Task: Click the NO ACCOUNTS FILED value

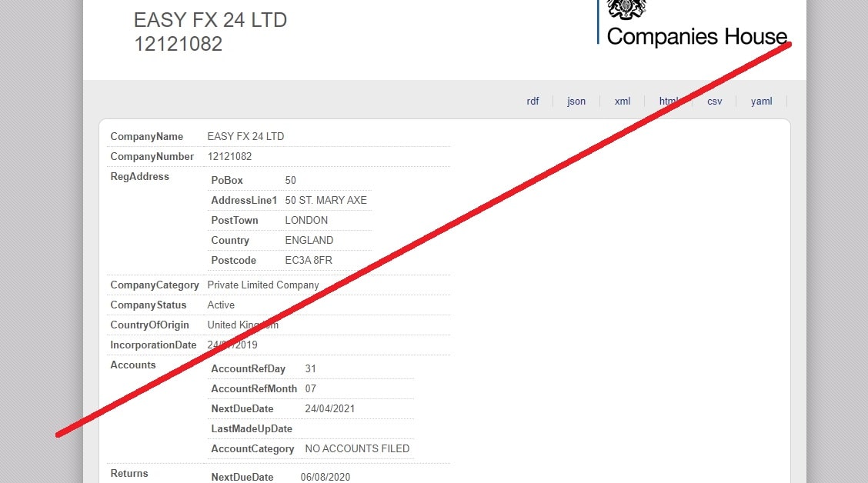Action: [357, 448]
